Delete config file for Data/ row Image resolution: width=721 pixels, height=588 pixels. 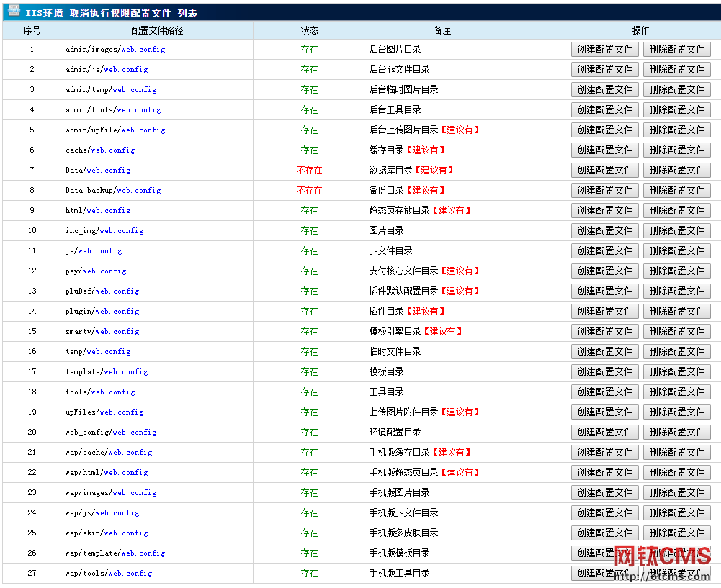676,170
